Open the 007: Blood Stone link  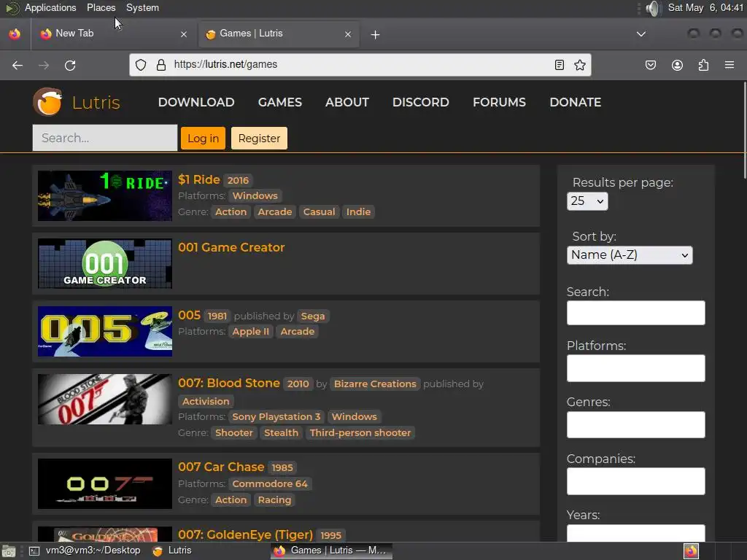[228, 384]
